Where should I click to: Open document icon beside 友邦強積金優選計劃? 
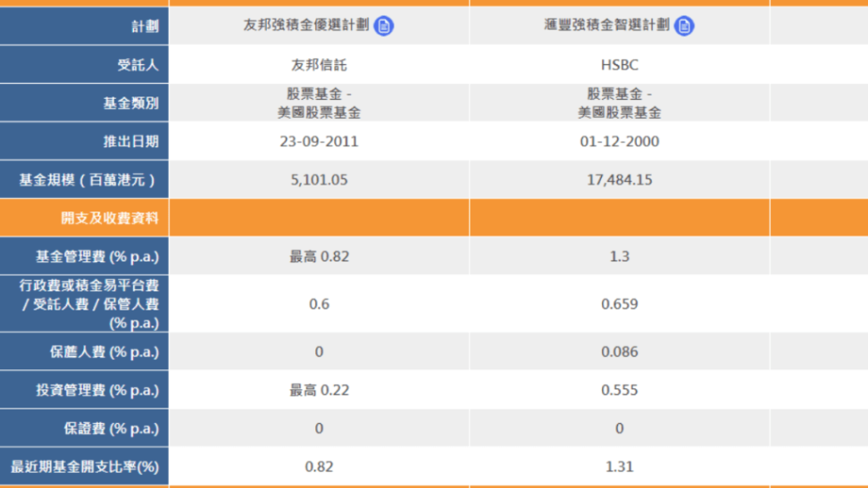pyautogui.click(x=384, y=26)
